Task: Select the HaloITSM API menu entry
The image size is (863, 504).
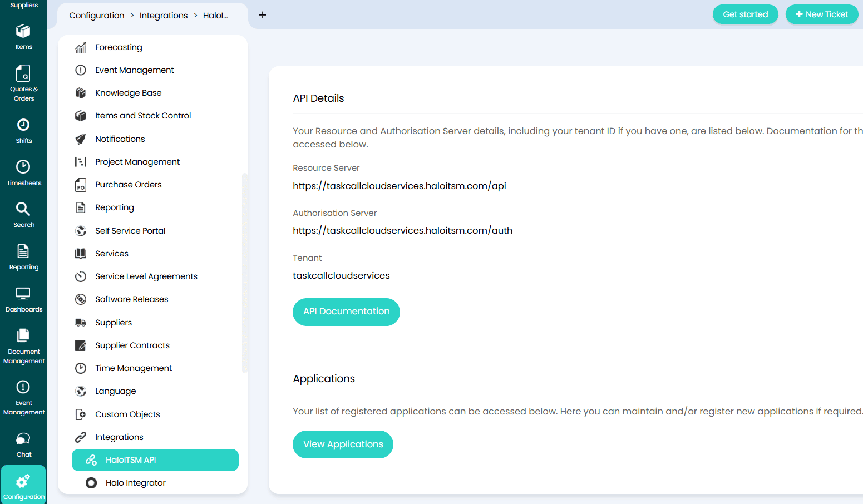Action: [x=155, y=460]
